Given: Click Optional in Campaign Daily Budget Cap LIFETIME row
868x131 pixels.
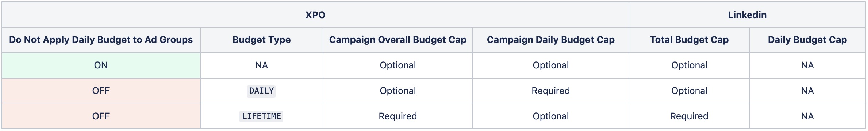Looking at the screenshot, I should (x=551, y=116).
